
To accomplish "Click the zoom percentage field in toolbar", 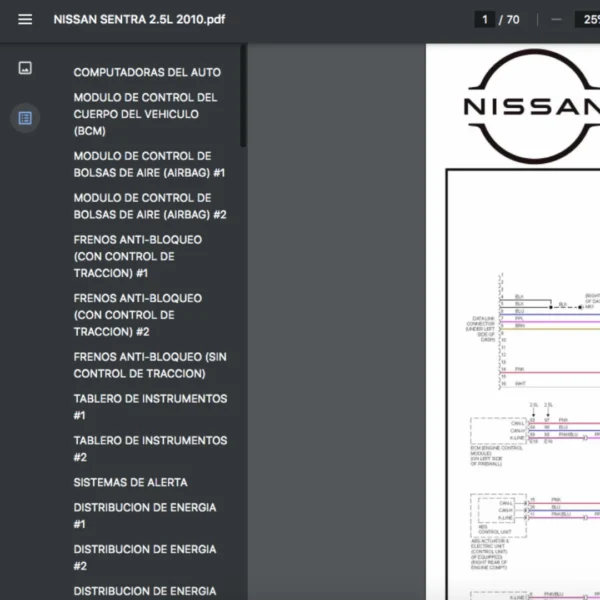I will point(586,19).
